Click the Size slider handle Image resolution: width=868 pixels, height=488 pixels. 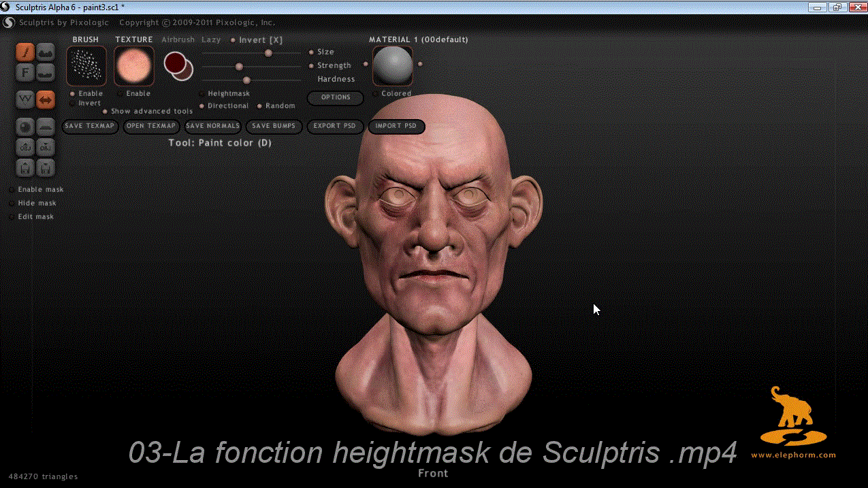pos(268,52)
